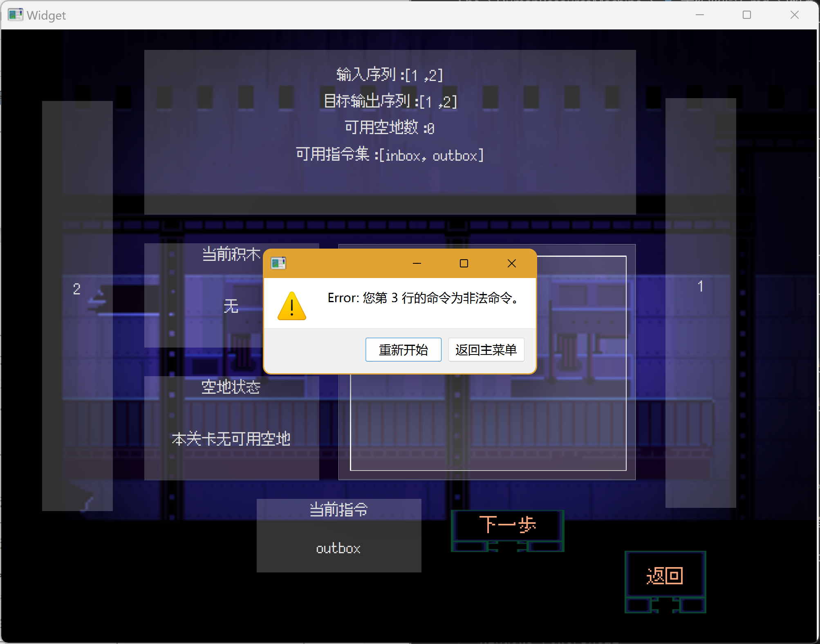
Task: Click the 返回主菜单 button in the error dialog
Action: [486, 350]
